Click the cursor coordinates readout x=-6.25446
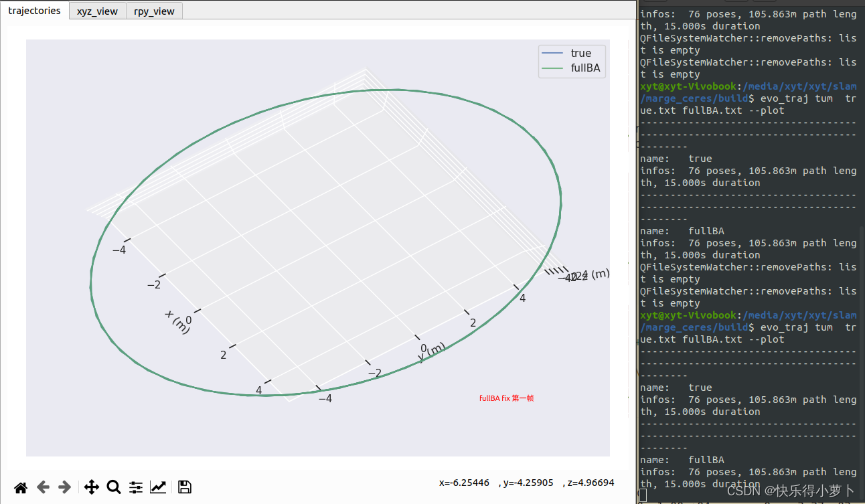The height and width of the screenshot is (504, 865). pos(464,483)
